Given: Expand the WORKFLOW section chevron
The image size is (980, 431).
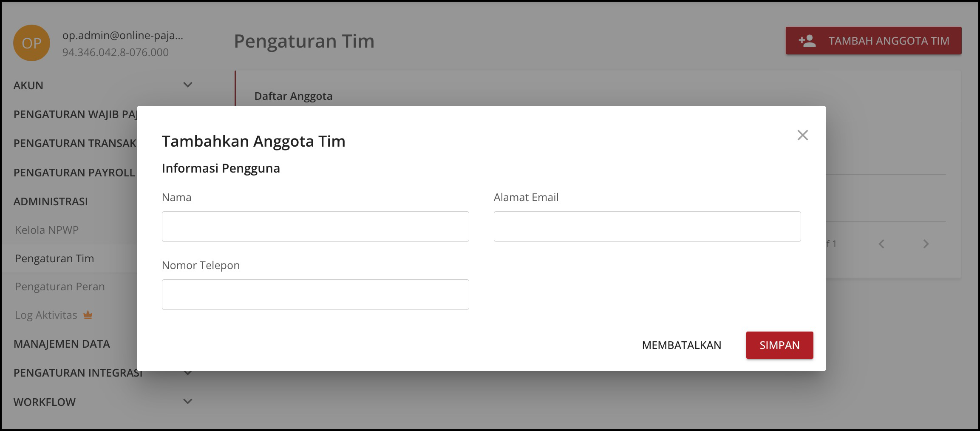Looking at the screenshot, I should click(x=187, y=402).
